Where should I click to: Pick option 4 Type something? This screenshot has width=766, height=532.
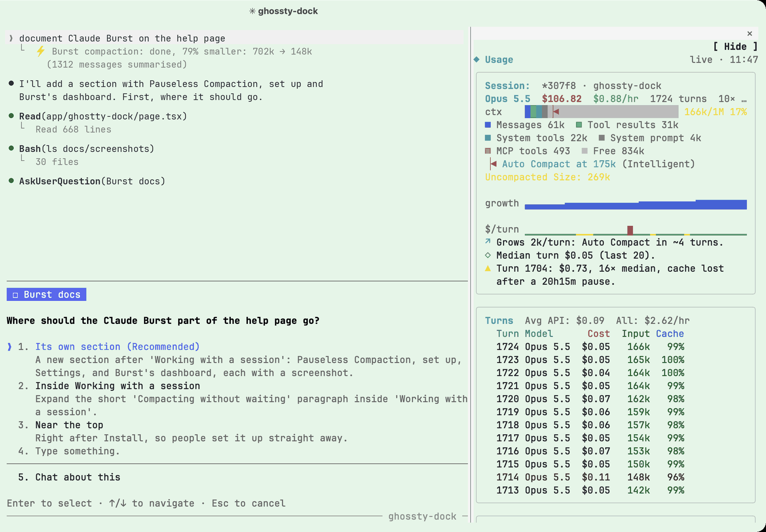click(x=77, y=451)
